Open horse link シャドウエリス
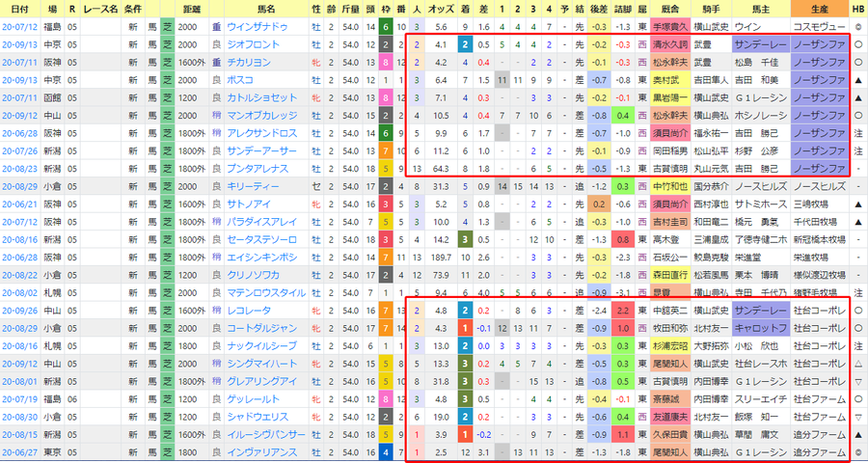This screenshot has width=868, height=463. pyautogui.click(x=258, y=417)
